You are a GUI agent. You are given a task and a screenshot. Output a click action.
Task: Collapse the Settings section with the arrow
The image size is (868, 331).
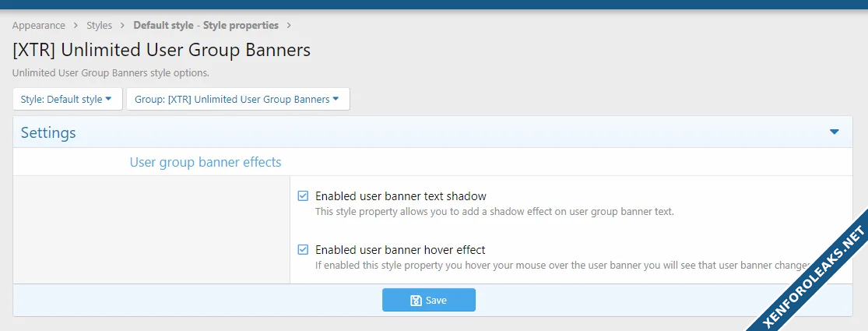coord(835,132)
